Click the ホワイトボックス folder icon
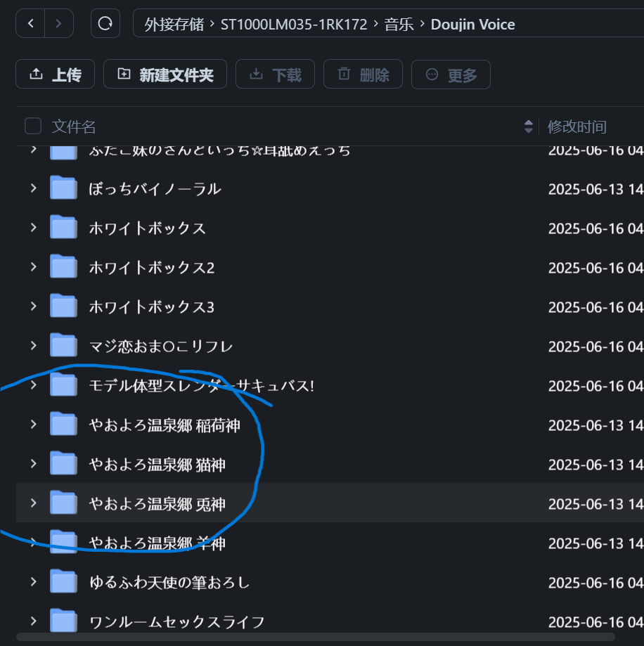This screenshot has height=646, width=644. tap(63, 227)
